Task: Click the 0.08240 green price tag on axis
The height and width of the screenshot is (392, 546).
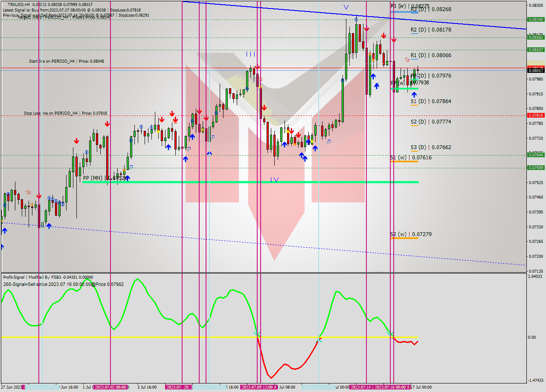Action: (536, 19)
